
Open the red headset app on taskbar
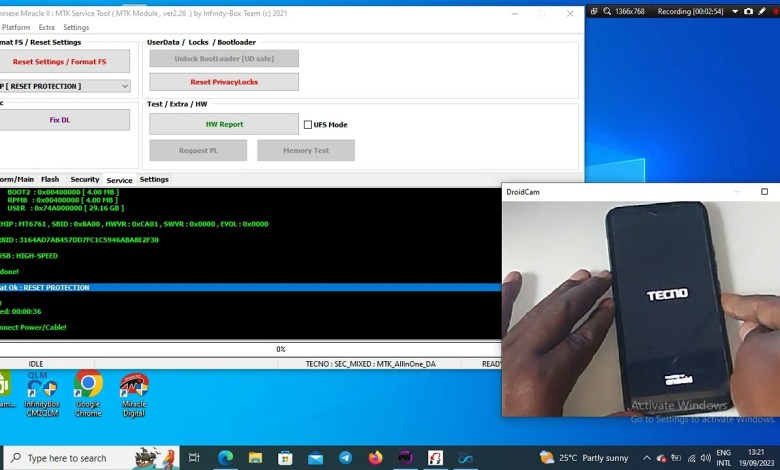pos(435,458)
